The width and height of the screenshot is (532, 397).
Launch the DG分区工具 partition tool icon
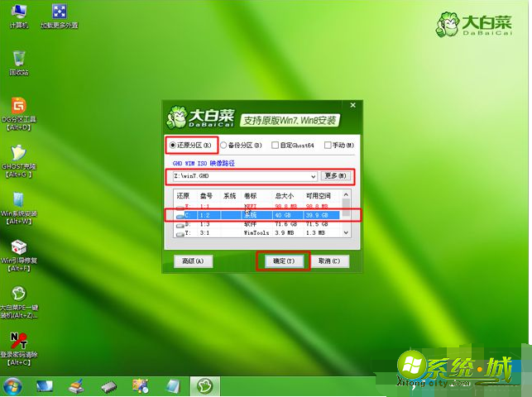[x=19, y=114]
